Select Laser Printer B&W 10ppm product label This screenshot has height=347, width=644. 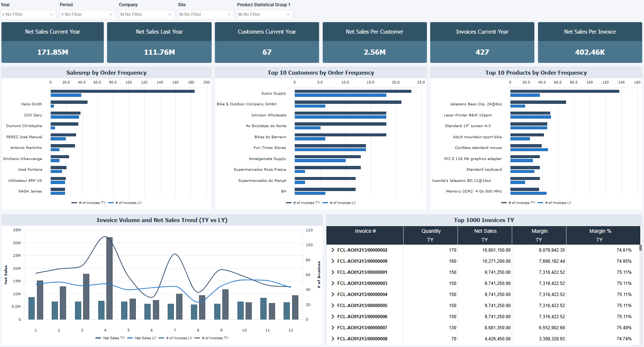(467, 115)
